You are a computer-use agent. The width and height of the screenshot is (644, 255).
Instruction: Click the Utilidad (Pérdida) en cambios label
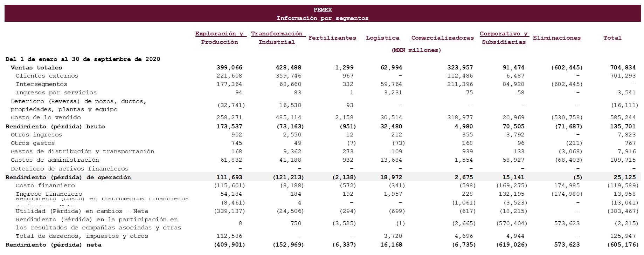point(82,211)
